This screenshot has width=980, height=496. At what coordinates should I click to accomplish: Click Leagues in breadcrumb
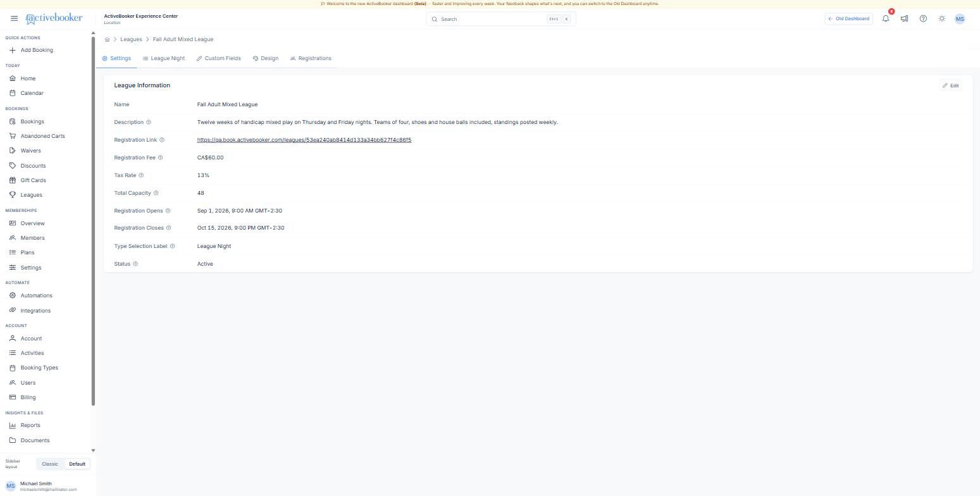[131, 39]
